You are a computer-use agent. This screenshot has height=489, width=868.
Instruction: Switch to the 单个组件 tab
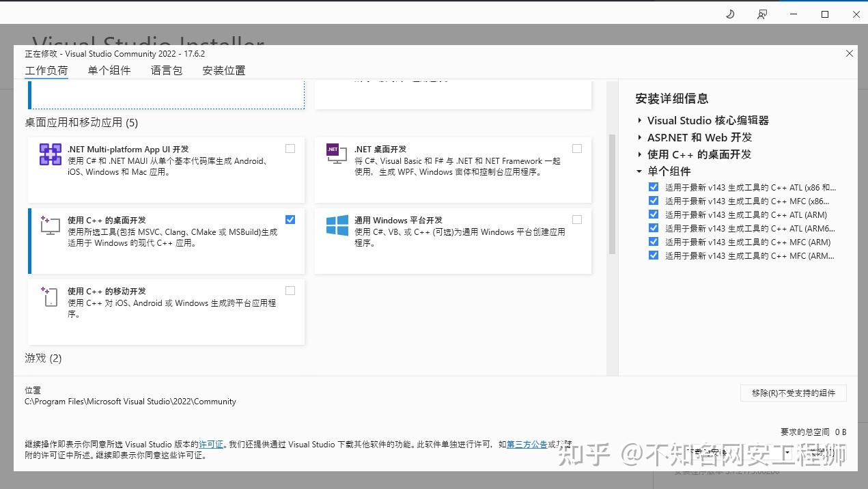[109, 70]
